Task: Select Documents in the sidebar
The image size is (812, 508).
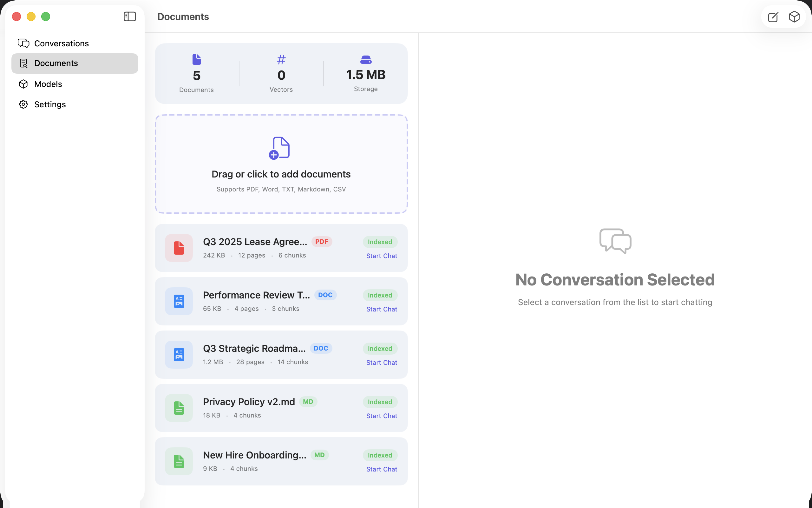Action: (x=75, y=63)
